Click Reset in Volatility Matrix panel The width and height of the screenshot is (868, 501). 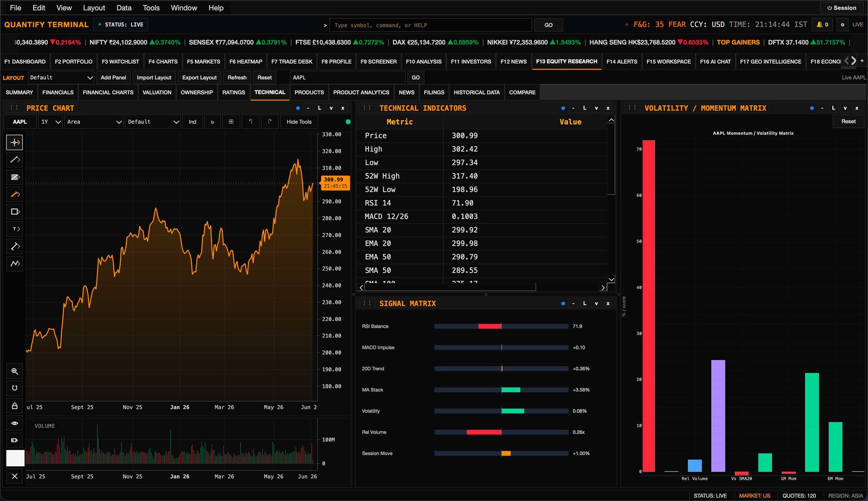click(848, 121)
